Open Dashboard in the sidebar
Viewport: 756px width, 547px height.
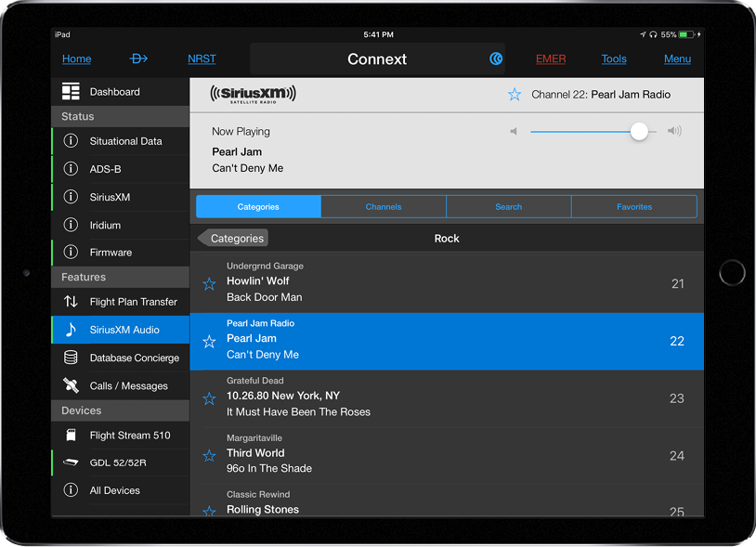(x=120, y=92)
